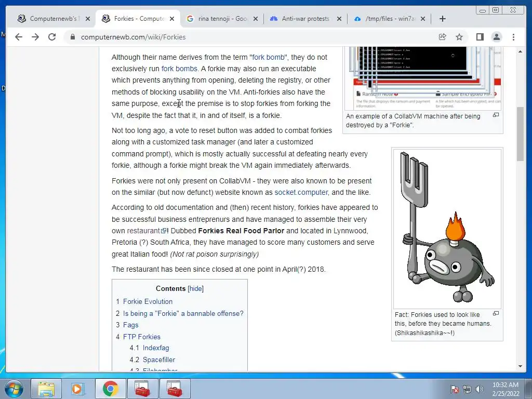Screen dimensions: 532x399
Task: Open the volume speaker tray icon
Action: coord(480,389)
